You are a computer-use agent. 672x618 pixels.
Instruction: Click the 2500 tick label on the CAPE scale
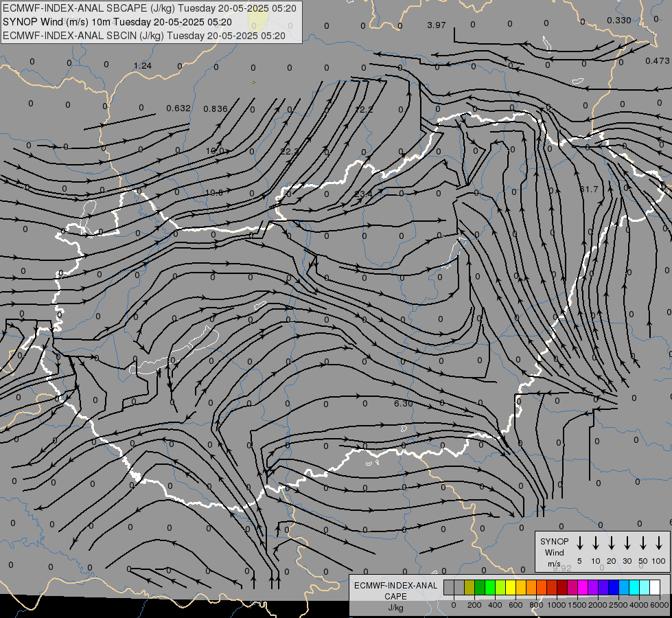(618, 605)
